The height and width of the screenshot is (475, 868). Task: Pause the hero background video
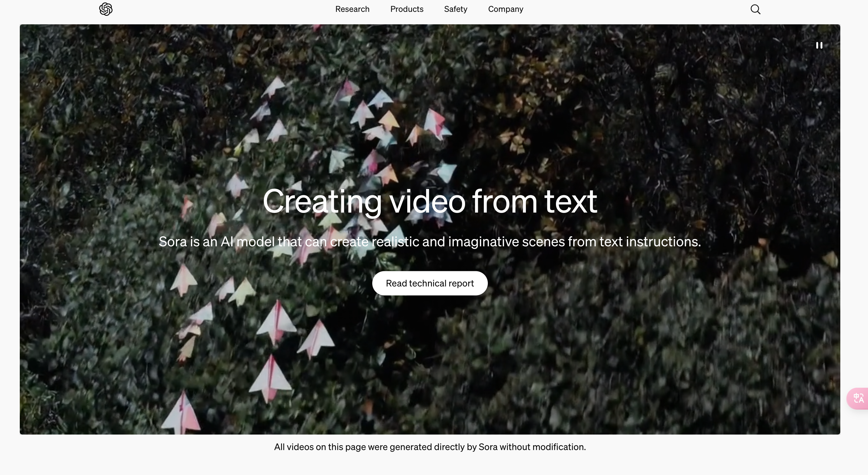(819, 45)
